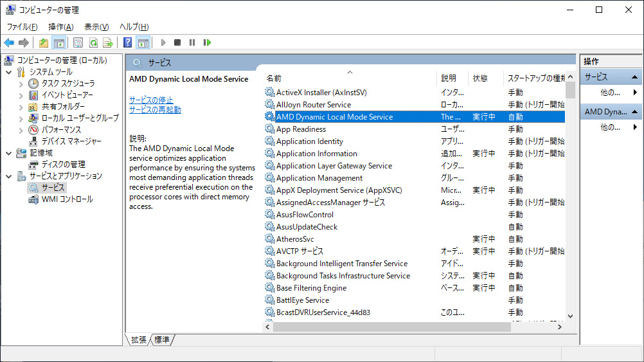Select コンピューターの管理 (ローカル) root node
Image resolution: width=644 pixels, height=362 pixels.
click(62, 60)
